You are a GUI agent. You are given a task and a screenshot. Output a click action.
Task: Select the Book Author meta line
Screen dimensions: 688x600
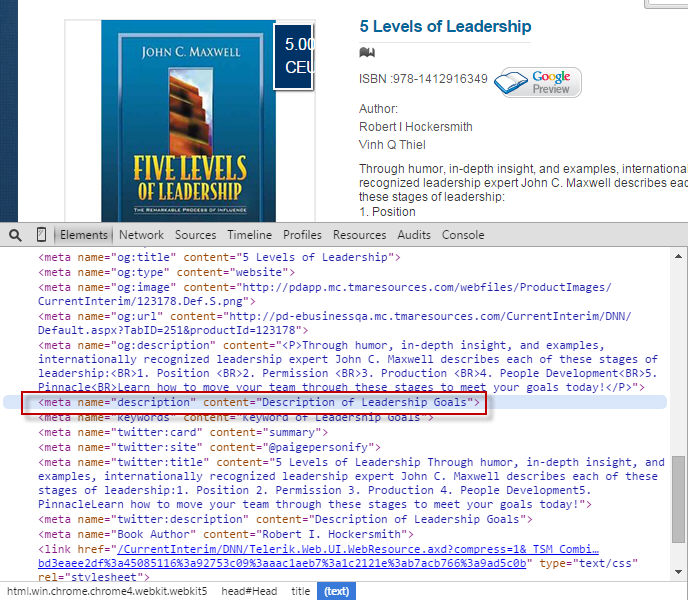[x=226, y=534]
